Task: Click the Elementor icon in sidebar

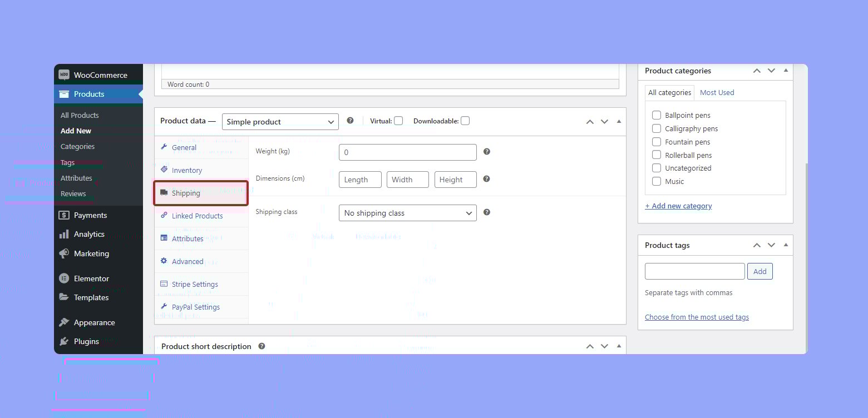Action: click(x=64, y=278)
